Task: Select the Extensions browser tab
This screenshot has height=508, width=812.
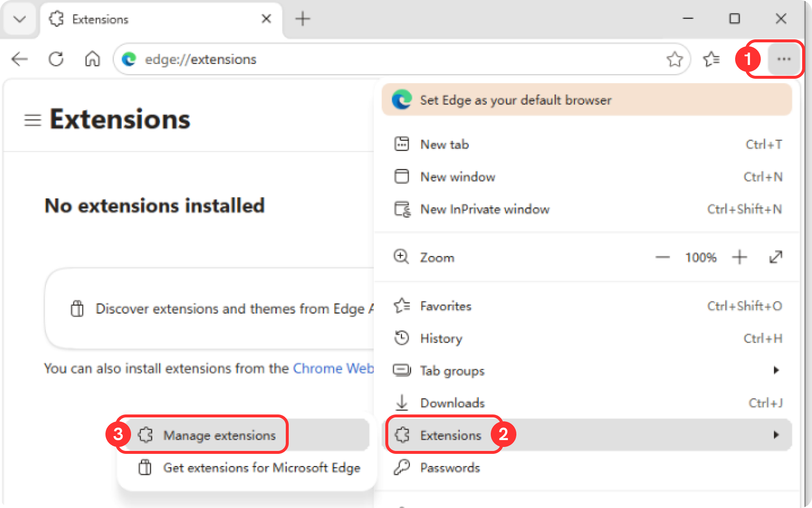Action: [161, 19]
